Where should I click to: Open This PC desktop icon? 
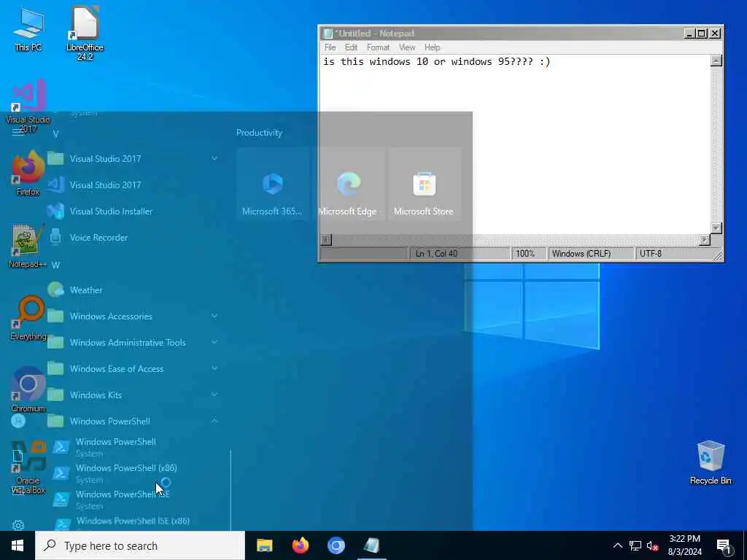click(x=28, y=29)
